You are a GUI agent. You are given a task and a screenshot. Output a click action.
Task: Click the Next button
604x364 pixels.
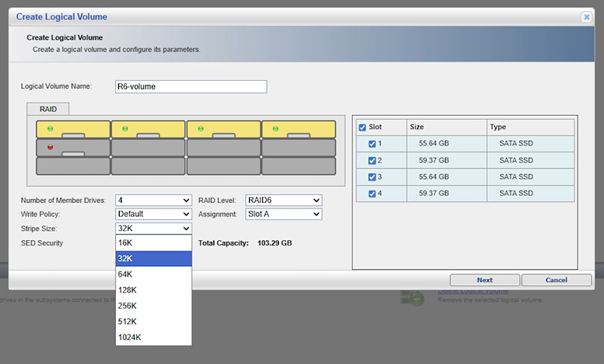(x=485, y=280)
